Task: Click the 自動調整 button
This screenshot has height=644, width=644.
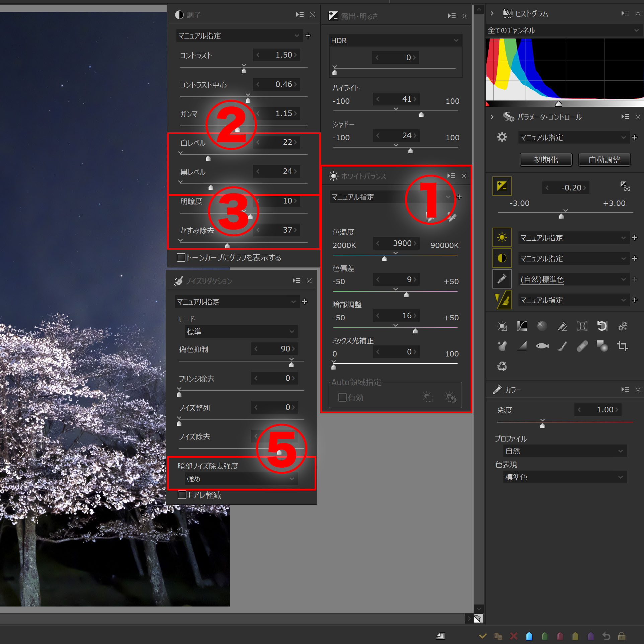Action: coord(604,160)
